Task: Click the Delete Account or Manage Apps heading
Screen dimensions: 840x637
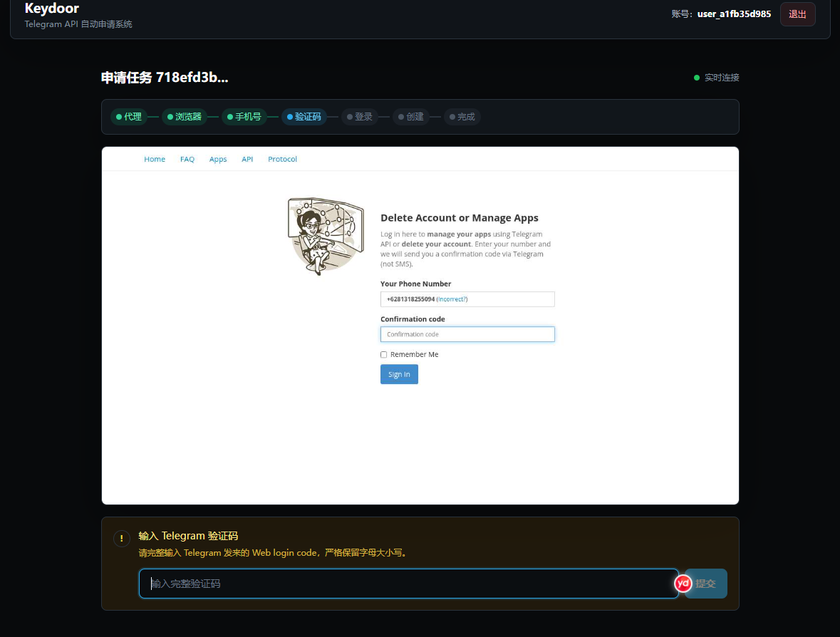Action: point(459,218)
